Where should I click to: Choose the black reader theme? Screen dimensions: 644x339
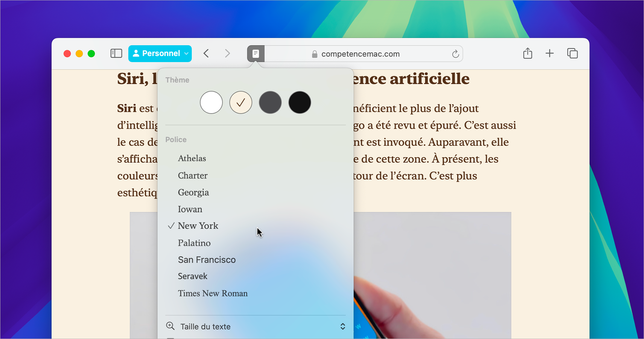[x=300, y=102]
